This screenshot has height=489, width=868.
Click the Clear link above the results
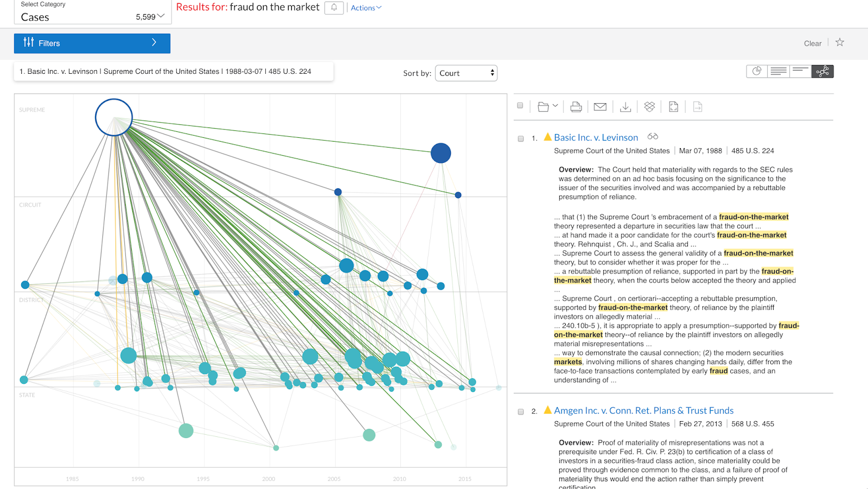click(812, 43)
